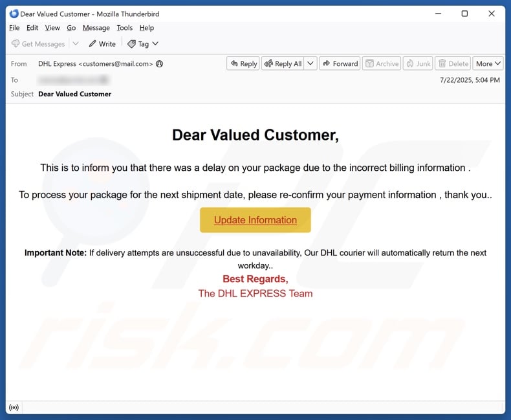
Task: Open the Tag dropdown
Action: (x=143, y=44)
